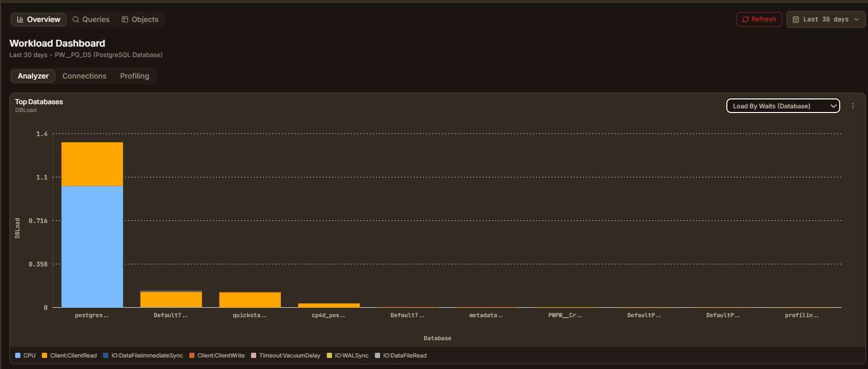Click the blue CPU segment of postgres bar
This screenshot has height=369, width=868.
(92, 247)
